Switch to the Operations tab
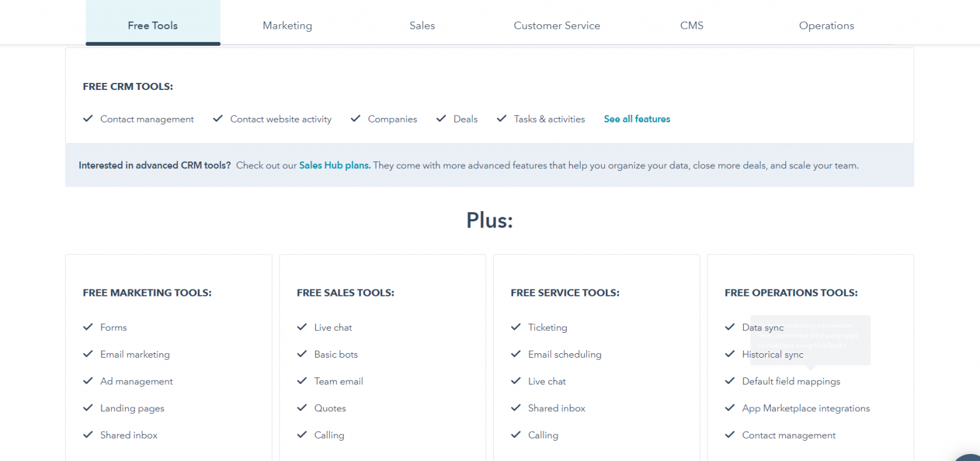The image size is (980, 461). pos(826,26)
